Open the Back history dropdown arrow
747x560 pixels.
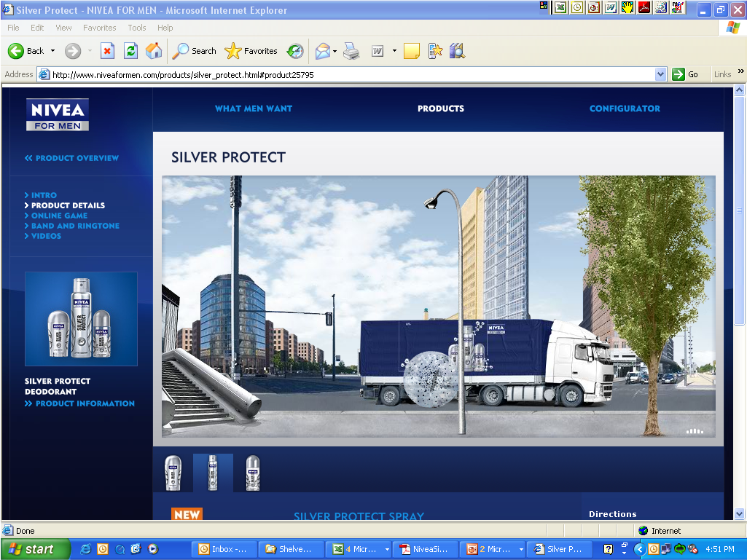pyautogui.click(x=53, y=51)
